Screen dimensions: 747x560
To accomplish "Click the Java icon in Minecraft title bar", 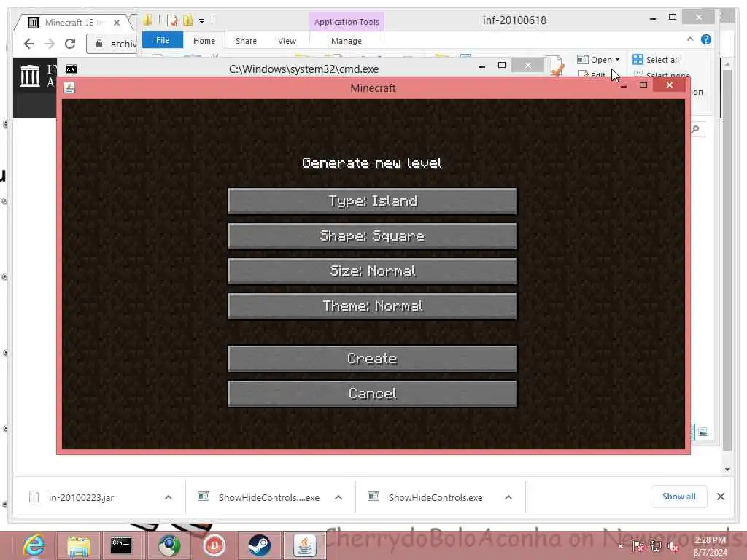I will click(69, 87).
